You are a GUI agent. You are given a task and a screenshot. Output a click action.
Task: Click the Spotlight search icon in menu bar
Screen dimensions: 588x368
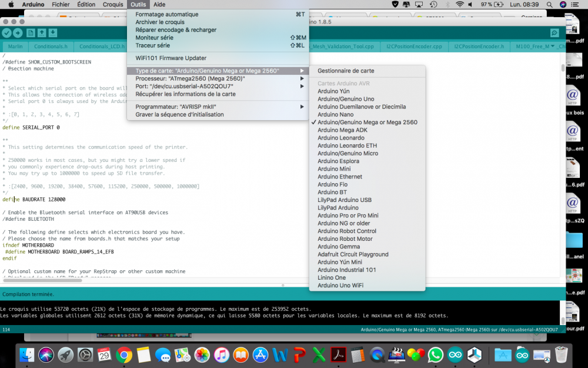(x=549, y=5)
